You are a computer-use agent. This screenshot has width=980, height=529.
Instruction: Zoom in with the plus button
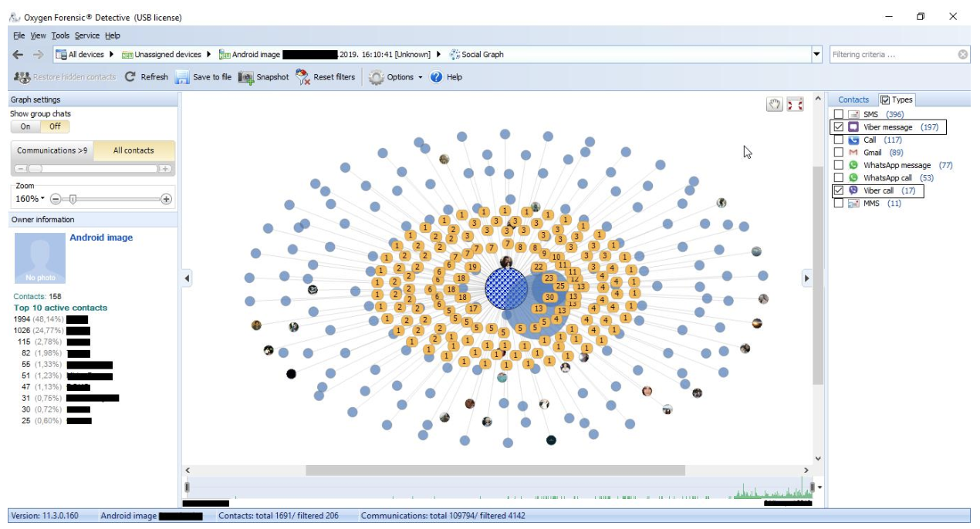(166, 199)
